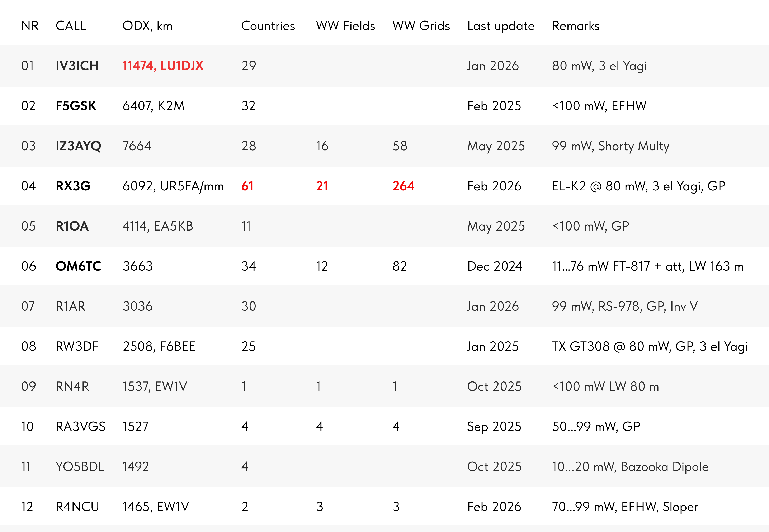Select the OM6TC call sign

(x=78, y=266)
